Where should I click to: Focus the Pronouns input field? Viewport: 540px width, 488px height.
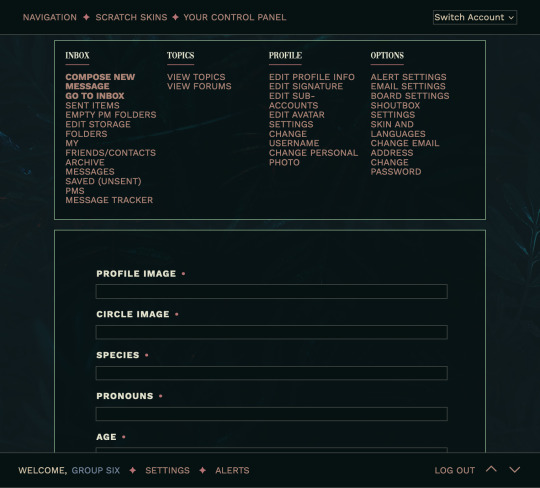pos(271,414)
